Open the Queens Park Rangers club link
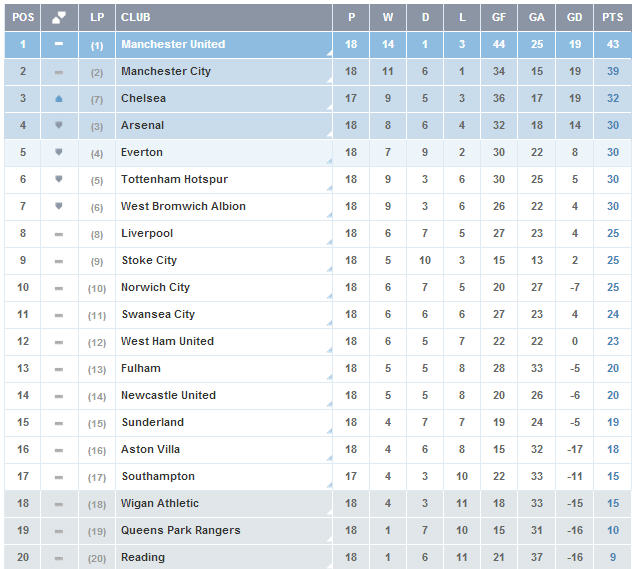Viewport: 637px width, 569px height. (180, 530)
